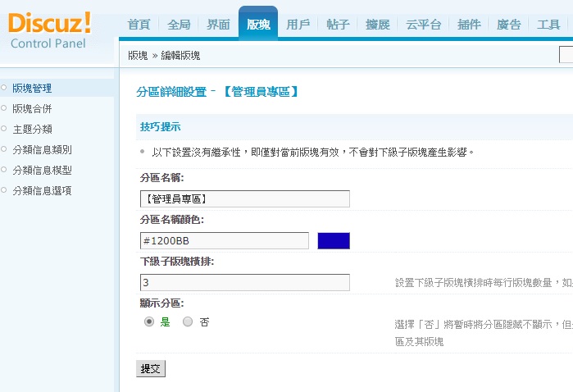Select the 用戶 navigation tab
This screenshot has height=392, width=573.
pyautogui.click(x=298, y=25)
